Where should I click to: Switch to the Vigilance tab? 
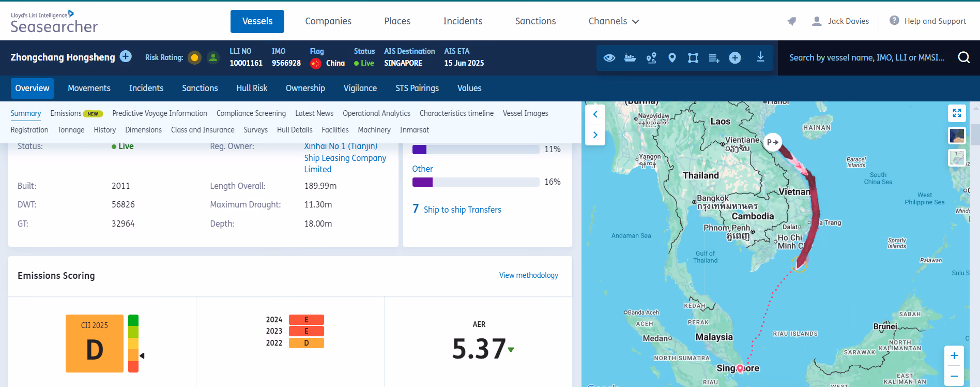360,88
